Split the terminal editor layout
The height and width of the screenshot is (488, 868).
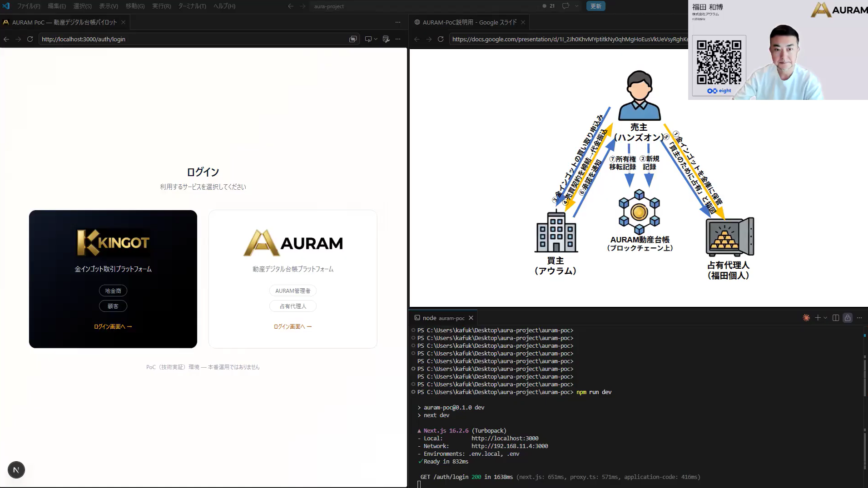click(x=836, y=318)
